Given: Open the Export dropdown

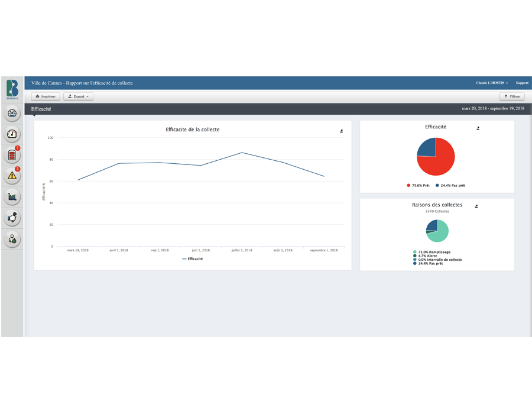Looking at the screenshot, I should pyautogui.click(x=78, y=96).
